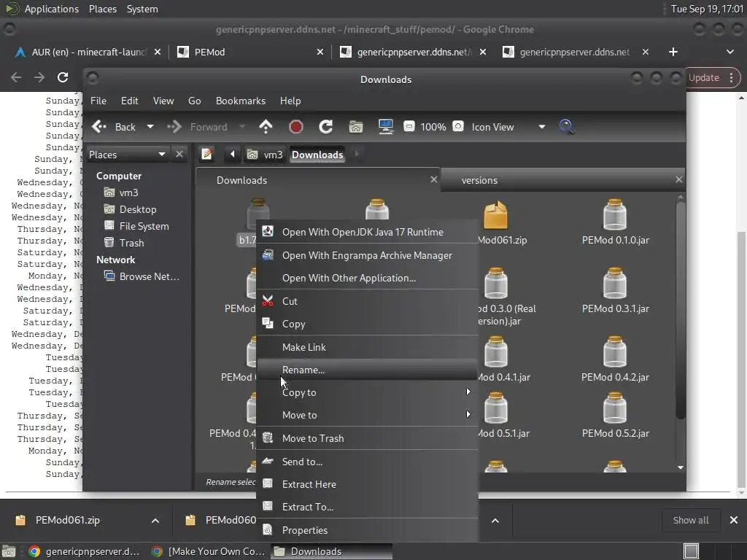Expand the Move to submenu
Viewport: 747px width, 560px height.
[x=367, y=415]
